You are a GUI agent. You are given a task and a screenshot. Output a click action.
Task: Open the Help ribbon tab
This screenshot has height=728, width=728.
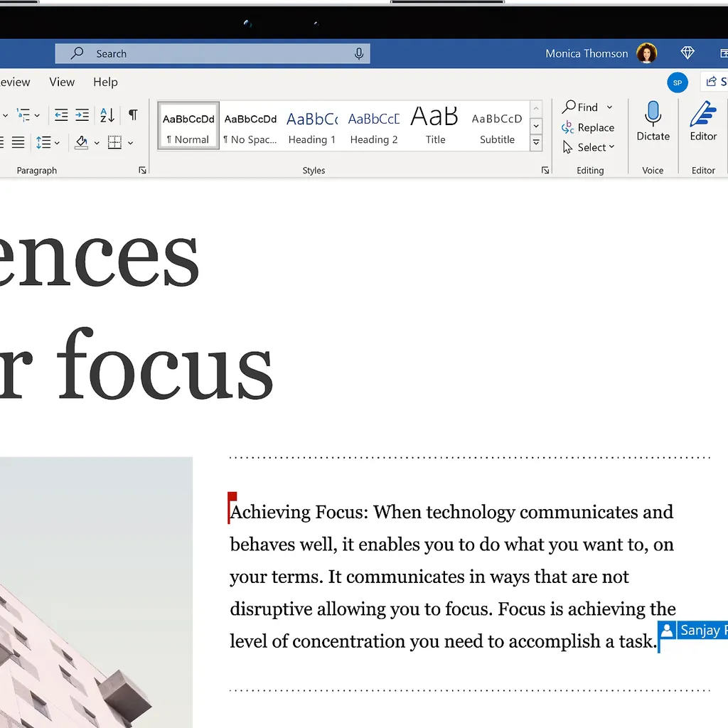105,82
